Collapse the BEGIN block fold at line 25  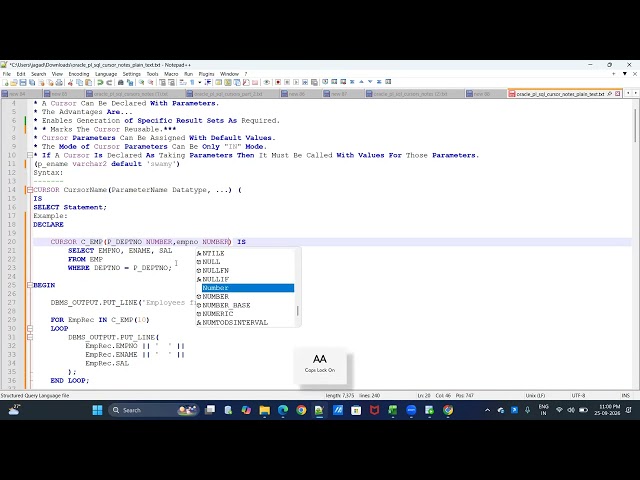pyautogui.click(x=30, y=285)
